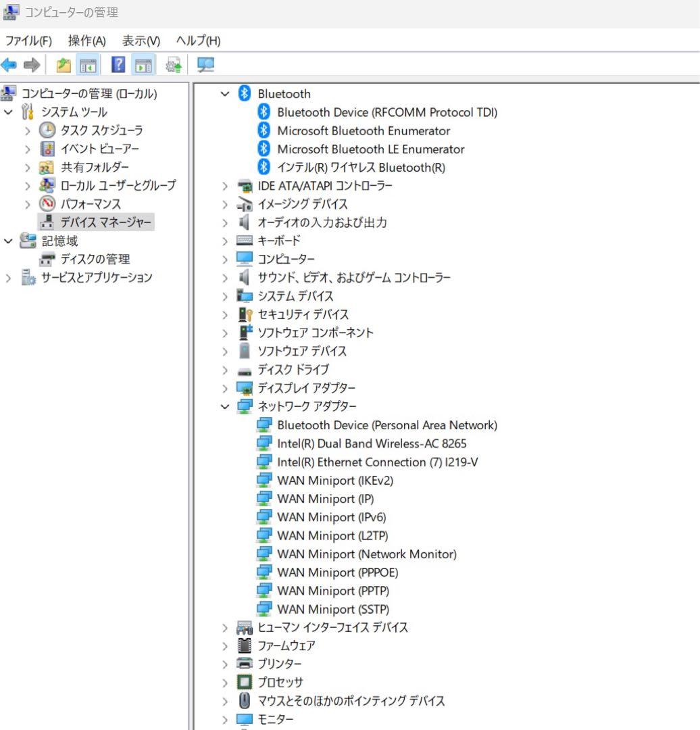Select Microsoft Bluetooth LE Enumerator

pos(370,149)
